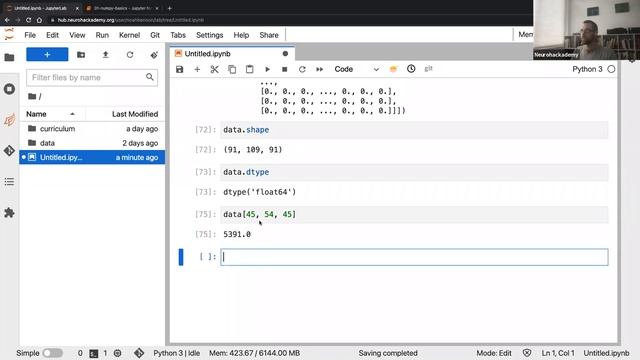640x360 pixels.
Task: Open Running Terminals and Kernels sidebar
Action: pyautogui.click(x=9, y=89)
